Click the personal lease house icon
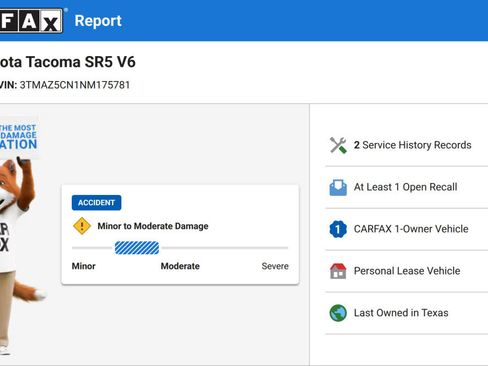This screenshot has width=488, height=366. pyautogui.click(x=338, y=271)
